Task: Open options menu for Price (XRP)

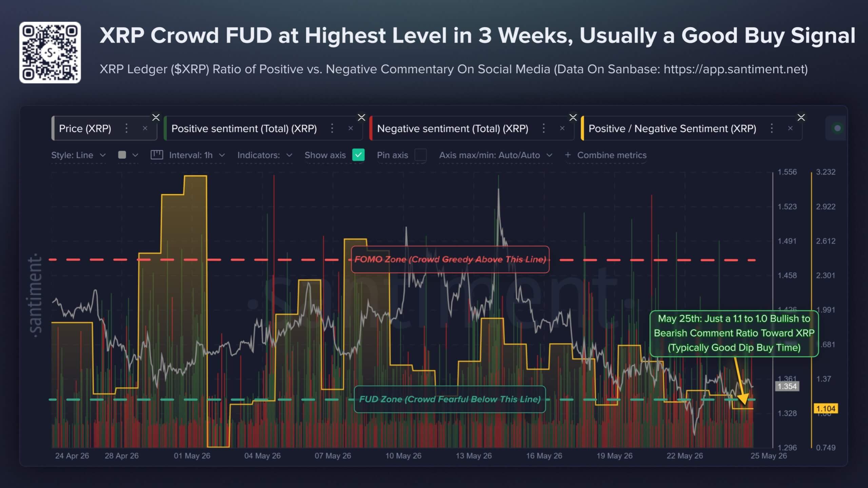Action: pos(126,128)
